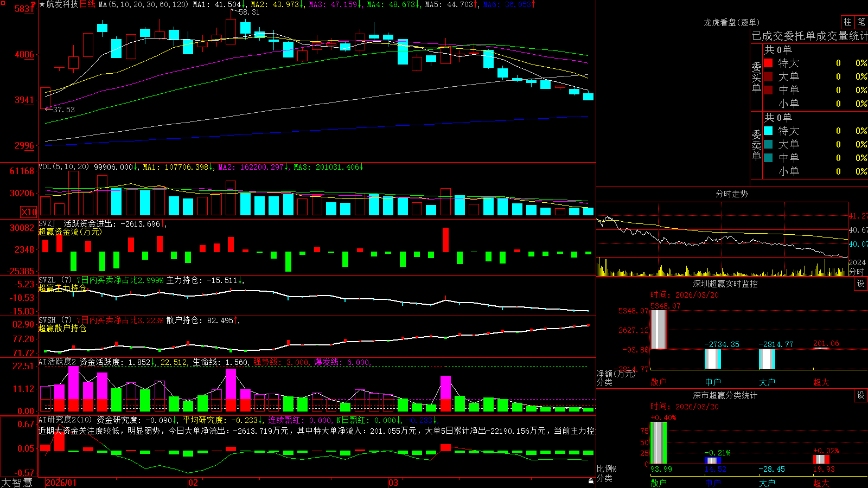This screenshot has width=868, height=488.
Task: Click the 委买单 中单 dark red swatch
Action: point(768,90)
